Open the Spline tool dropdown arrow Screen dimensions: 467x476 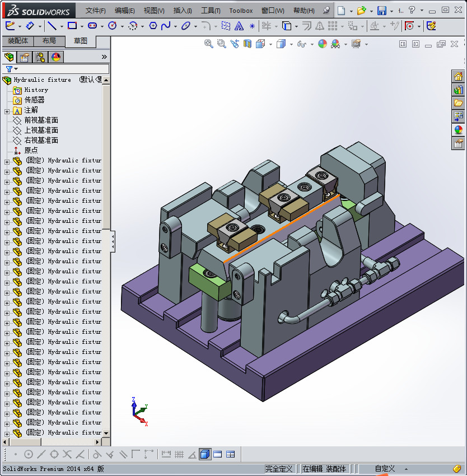click(x=175, y=26)
